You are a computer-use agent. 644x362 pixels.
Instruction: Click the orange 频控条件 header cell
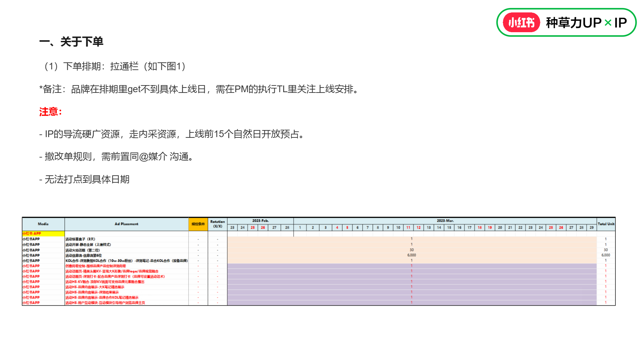[198, 224]
